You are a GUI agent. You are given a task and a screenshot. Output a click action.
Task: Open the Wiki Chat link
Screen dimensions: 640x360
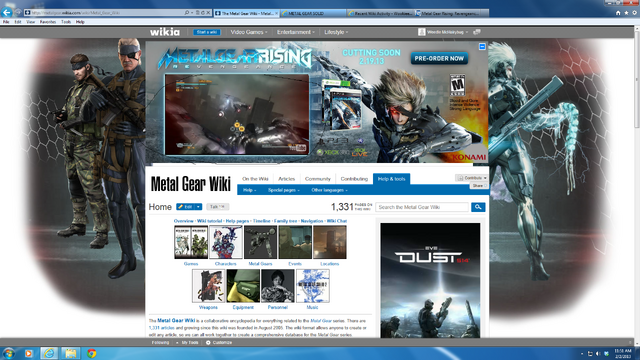337,221
